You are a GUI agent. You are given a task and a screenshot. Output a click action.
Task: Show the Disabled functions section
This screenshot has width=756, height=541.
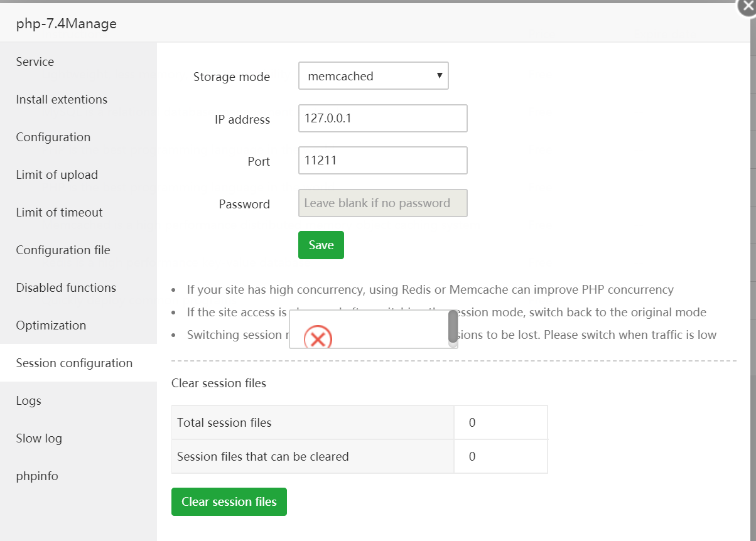point(67,287)
